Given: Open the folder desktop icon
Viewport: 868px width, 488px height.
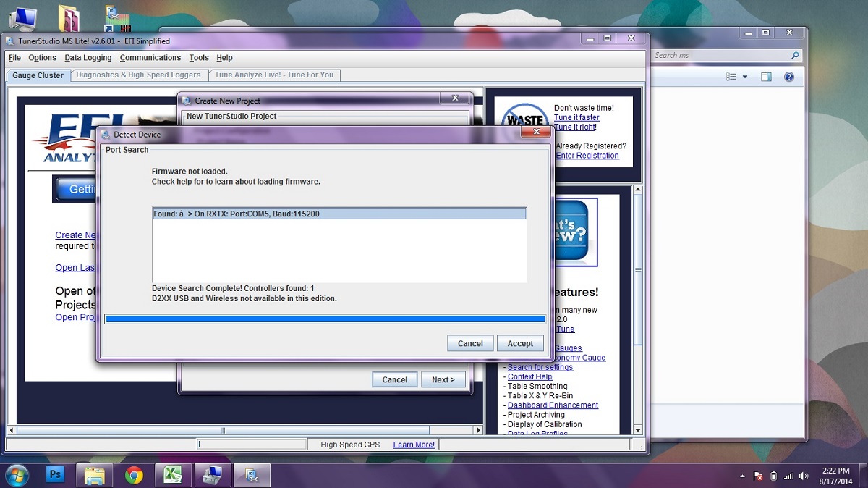Looking at the screenshot, I should click(69, 18).
